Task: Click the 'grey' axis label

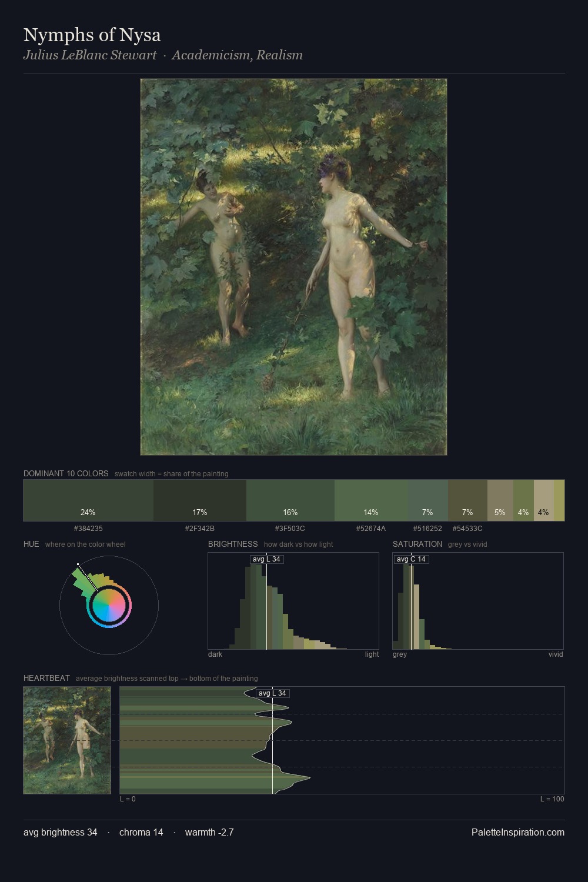Action: (x=400, y=654)
